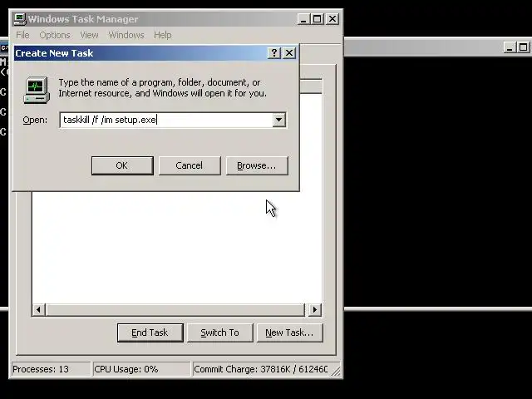The height and width of the screenshot is (399, 532).
Task: Close the Windows Task Manager window
Action: point(332,19)
